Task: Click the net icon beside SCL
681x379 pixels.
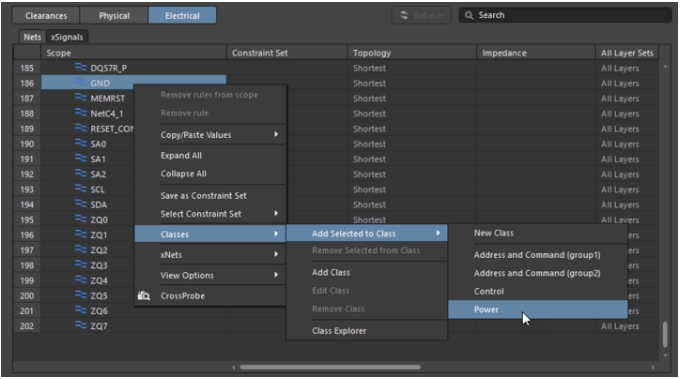Action: click(81, 189)
